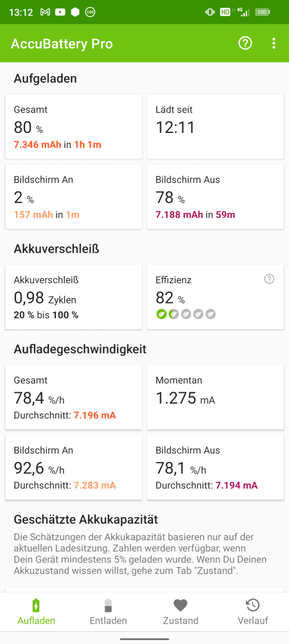Open the Bildschirm Aus 78 % card
Screen dimensions: 289x644
(216, 197)
